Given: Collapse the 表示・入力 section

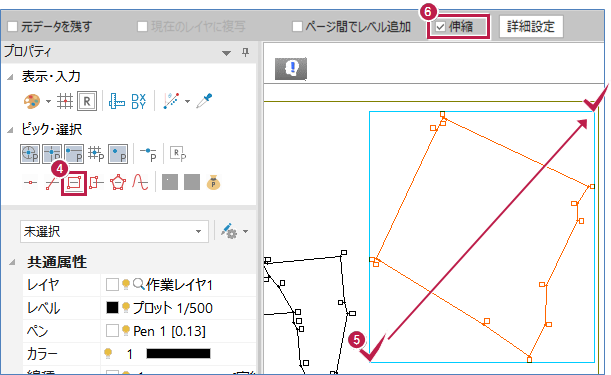Looking at the screenshot, I should coord(11,77).
